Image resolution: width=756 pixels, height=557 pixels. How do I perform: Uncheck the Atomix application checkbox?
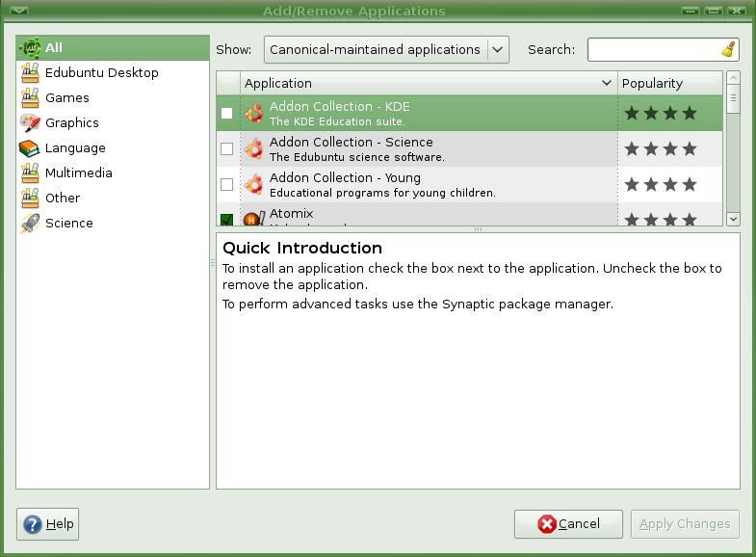pyautogui.click(x=227, y=219)
